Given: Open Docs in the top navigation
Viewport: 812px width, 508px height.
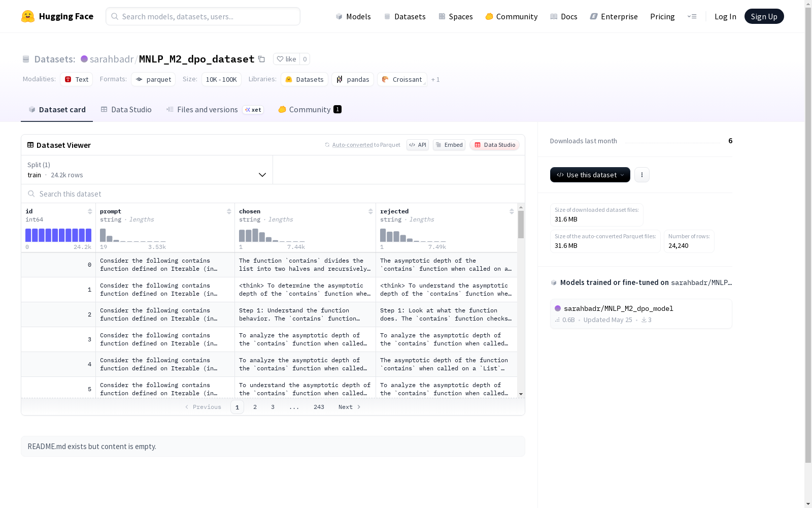Looking at the screenshot, I should 564,16.
